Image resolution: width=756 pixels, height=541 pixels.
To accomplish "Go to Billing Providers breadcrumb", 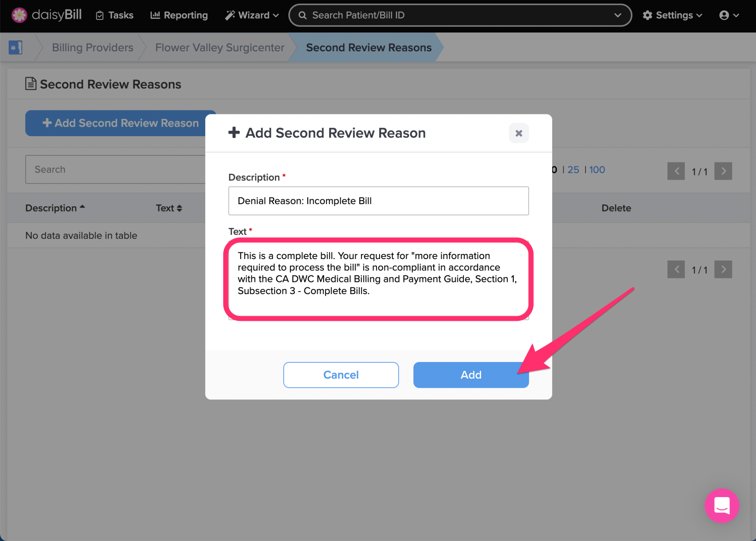I will point(92,47).
